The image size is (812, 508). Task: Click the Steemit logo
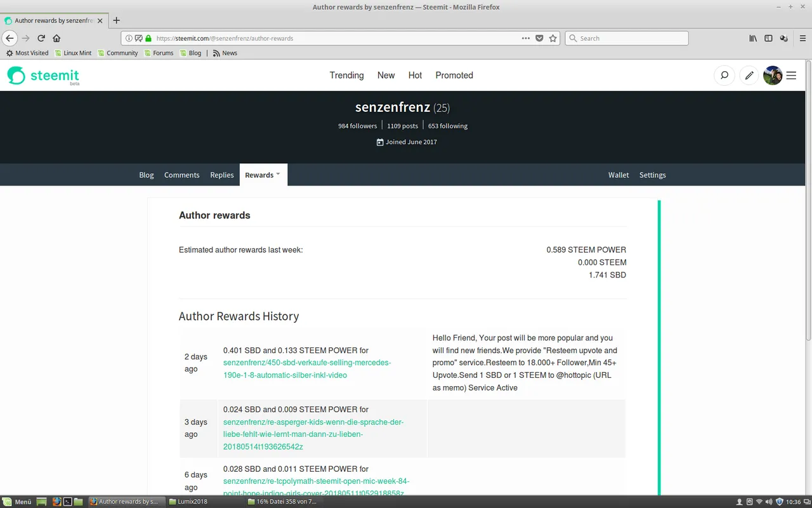[x=43, y=76]
